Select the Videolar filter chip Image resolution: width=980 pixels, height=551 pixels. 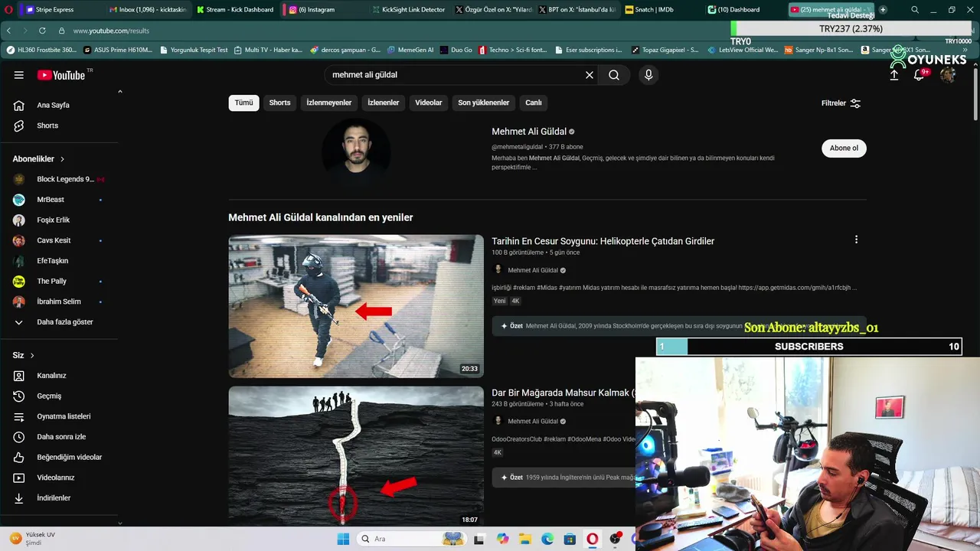pyautogui.click(x=429, y=103)
